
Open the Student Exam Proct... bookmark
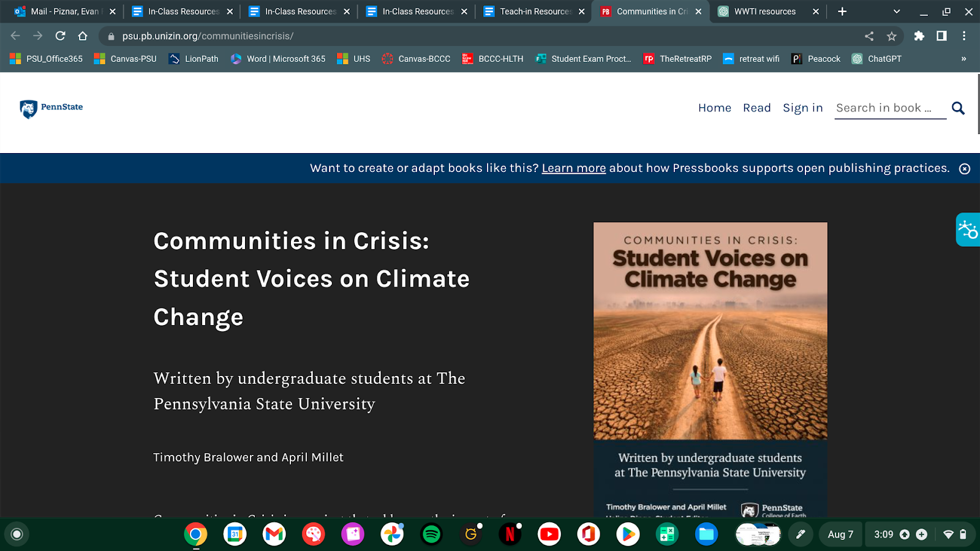pos(583,59)
